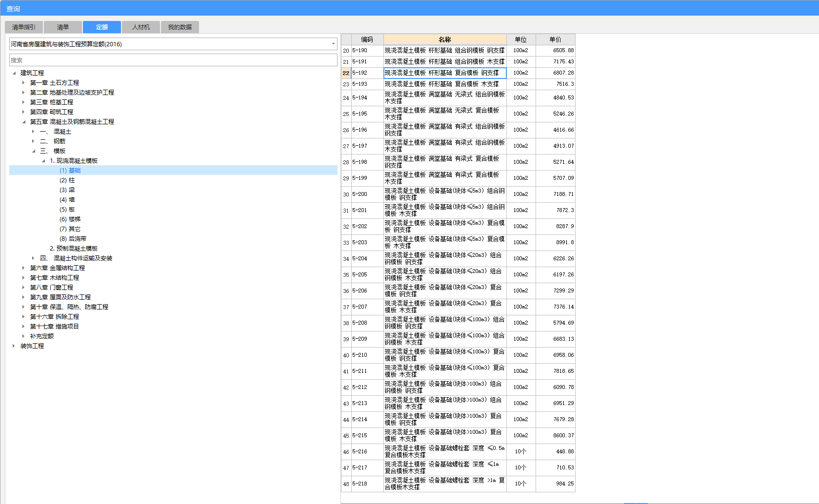
Task: Expand 第十六章 拆除工程 node
Action: pos(23,317)
